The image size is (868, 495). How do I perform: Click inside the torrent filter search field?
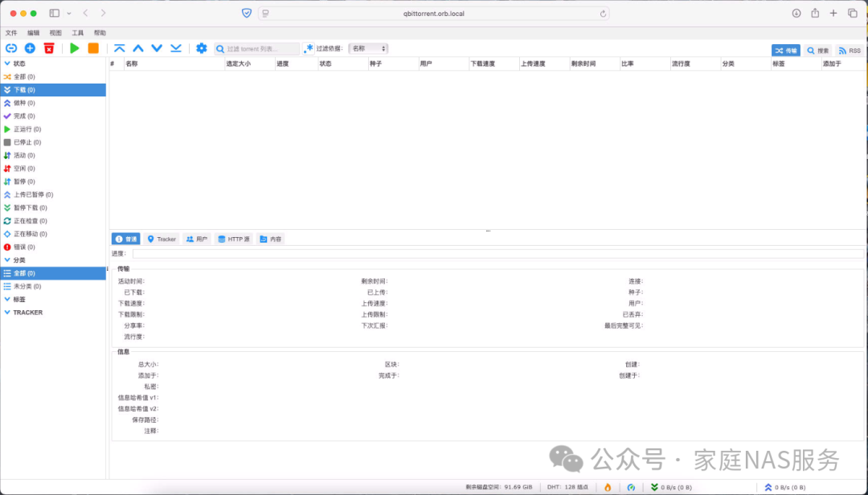257,48
